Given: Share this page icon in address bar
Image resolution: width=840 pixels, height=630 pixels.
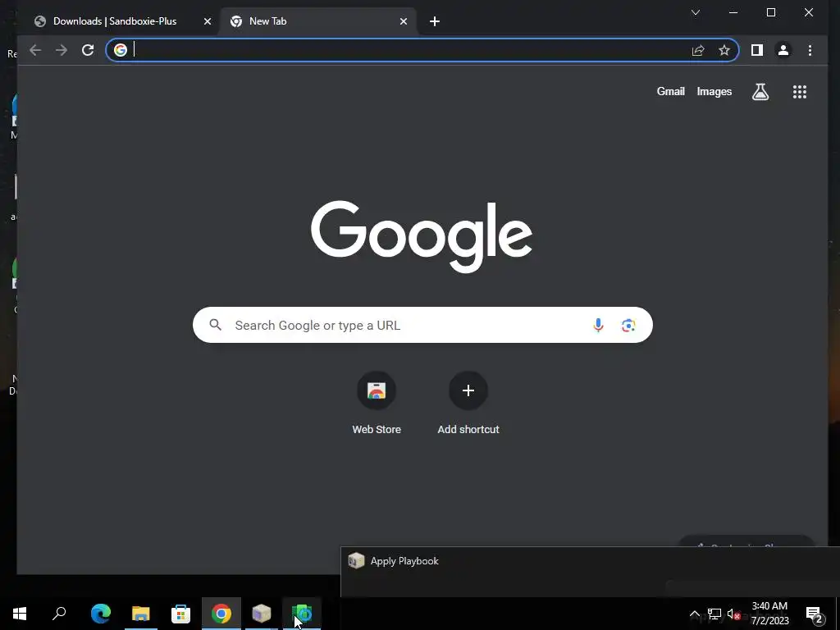Looking at the screenshot, I should (x=698, y=50).
